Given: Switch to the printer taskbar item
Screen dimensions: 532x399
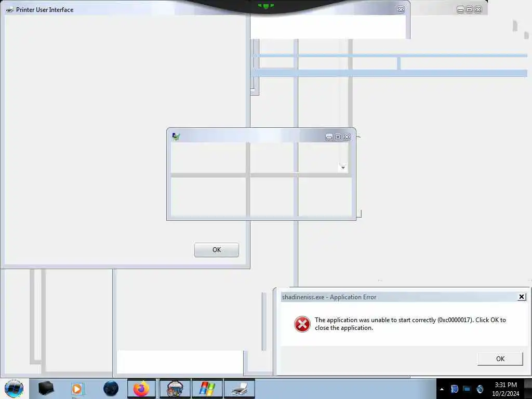Looking at the screenshot, I should 239,389.
